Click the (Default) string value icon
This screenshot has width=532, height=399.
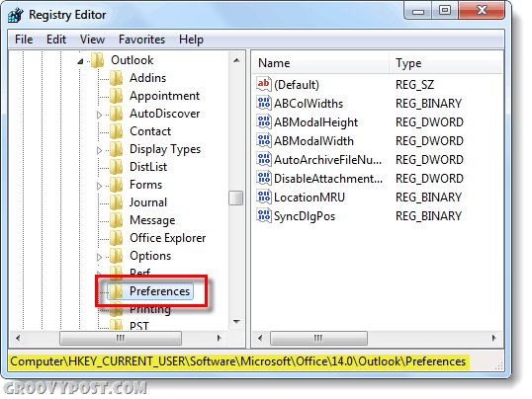click(x=264, y=84)
